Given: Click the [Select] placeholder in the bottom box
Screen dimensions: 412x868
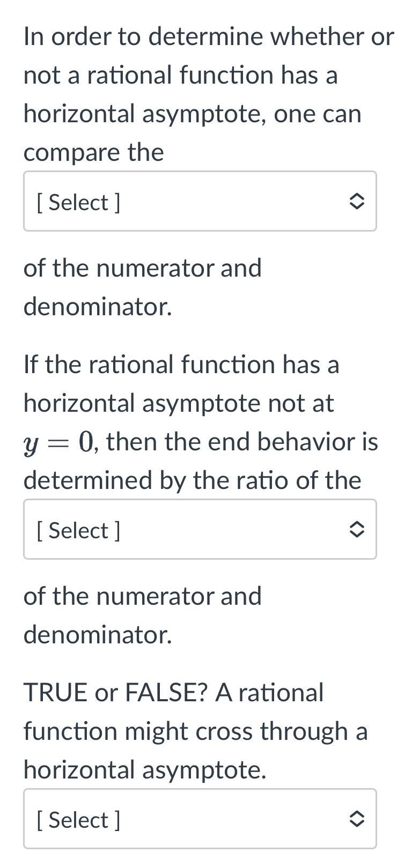Looking at the screenshot, I should click(78, 820).
